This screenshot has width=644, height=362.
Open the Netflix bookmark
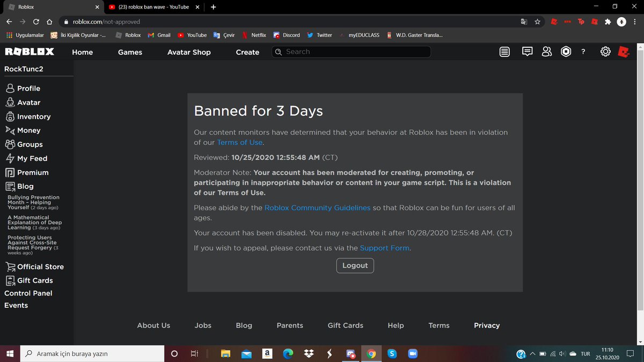click(253, 35)
